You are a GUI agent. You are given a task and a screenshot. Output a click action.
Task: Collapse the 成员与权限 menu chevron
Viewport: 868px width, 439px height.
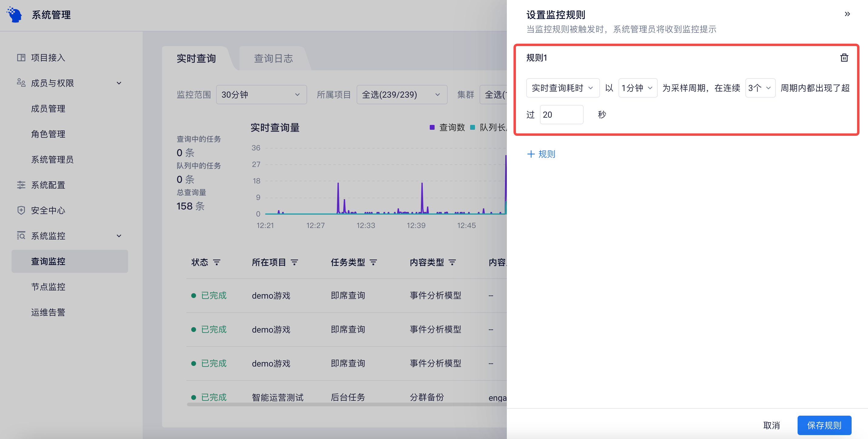coord(119,83)
